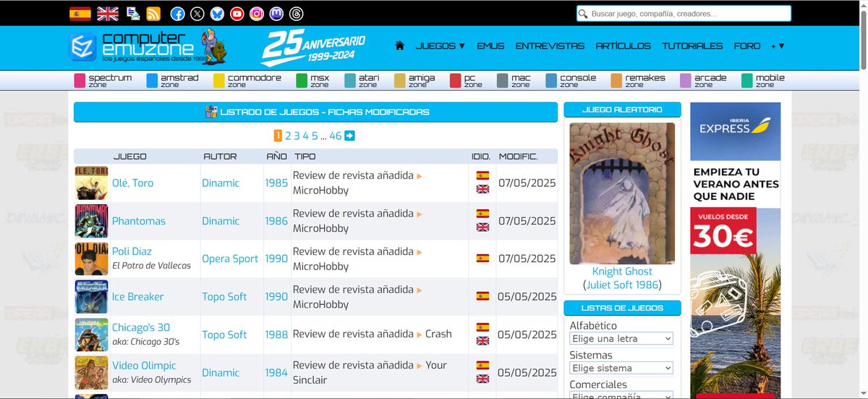The width and height of the screenshot is (868, 399).
Task: Open the ENTREVISTAS menu item
Action: pyautogui.click(x=550, y=46)
